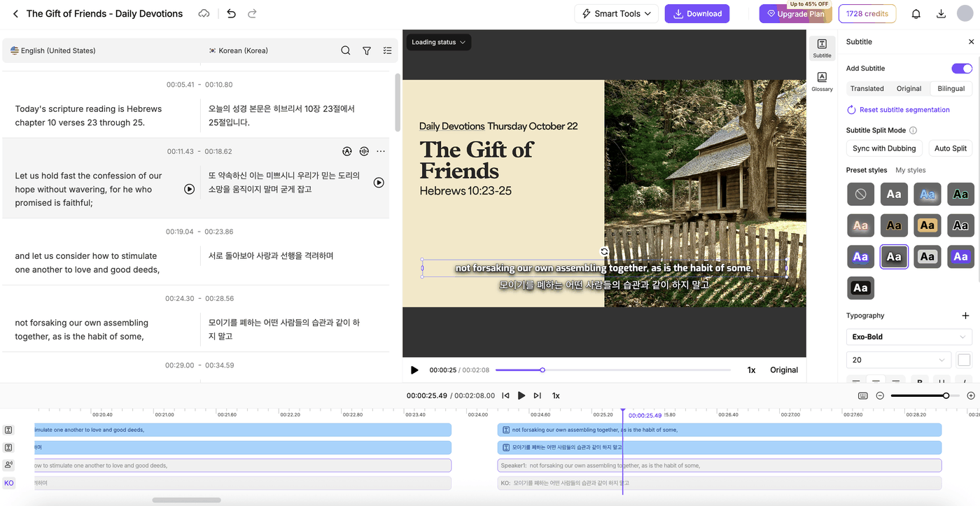Open the downloads tray icon next to the bell
The width and height of the screenshot is (980, 506).
[x=941, y=13]
